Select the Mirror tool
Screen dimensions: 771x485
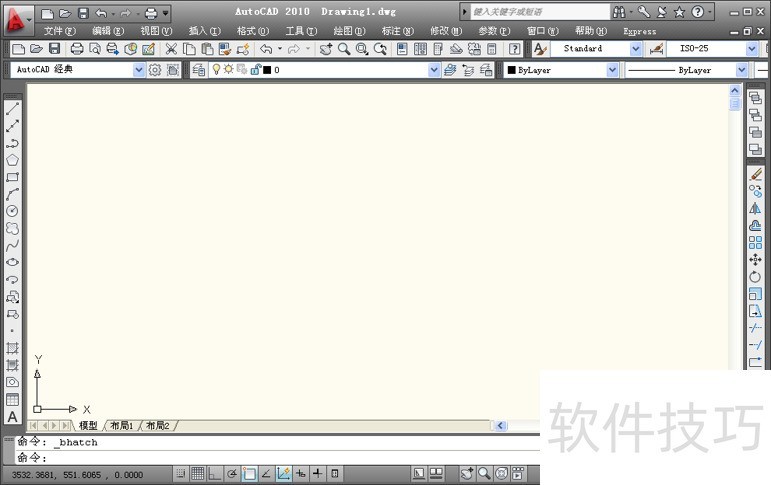755,208
